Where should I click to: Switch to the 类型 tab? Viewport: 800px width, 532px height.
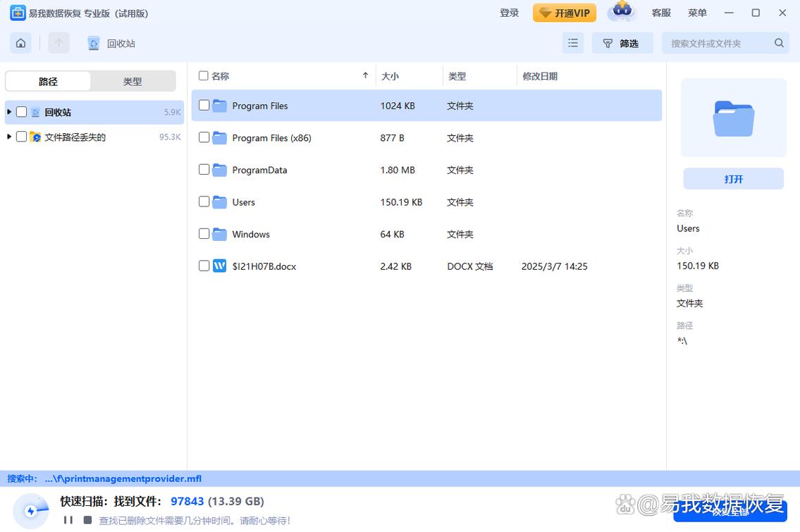[x=133, y=81]
